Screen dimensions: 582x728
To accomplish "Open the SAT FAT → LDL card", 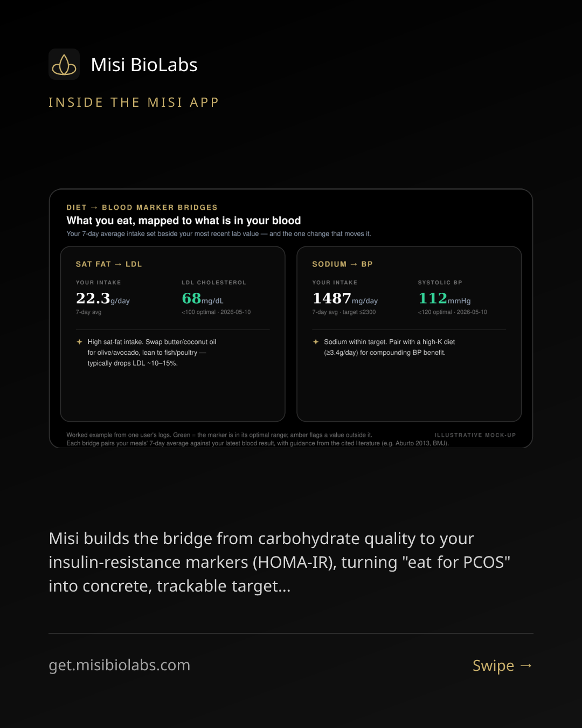I will [x=172, y=334].
